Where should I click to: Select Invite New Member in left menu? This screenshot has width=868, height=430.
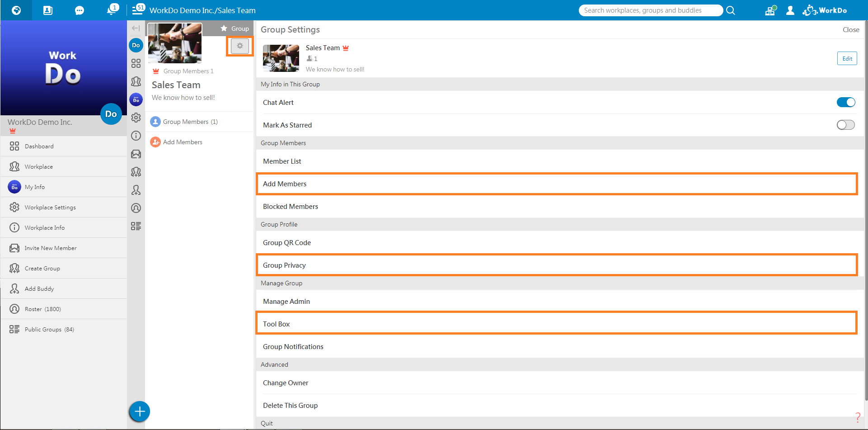coord(64,248)
